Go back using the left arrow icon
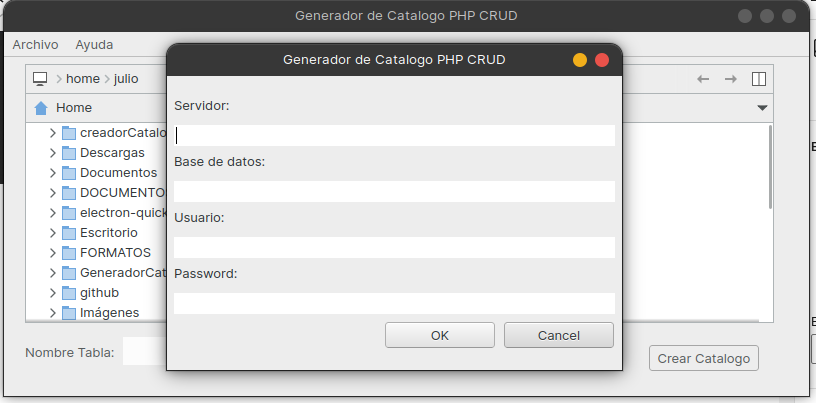 click(x=703, y=79)
